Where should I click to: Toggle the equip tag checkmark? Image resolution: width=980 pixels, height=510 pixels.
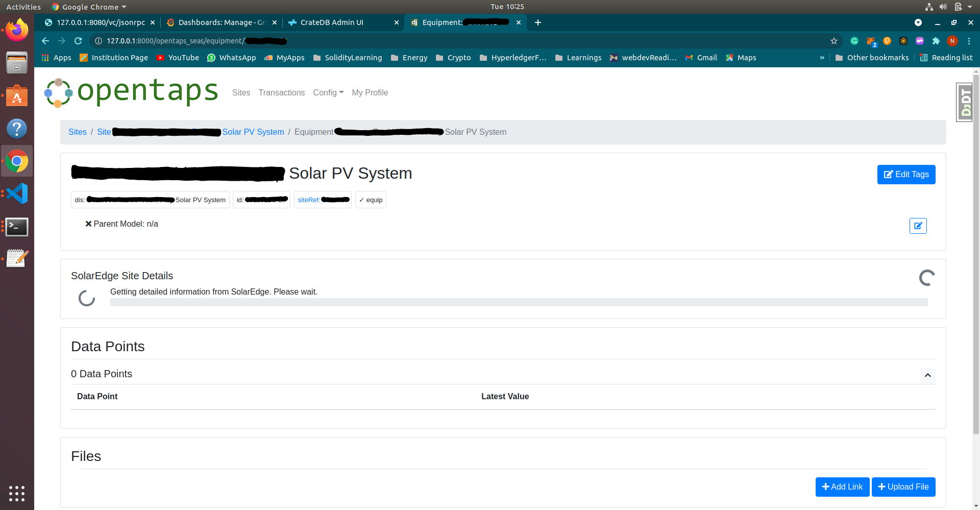(362, 200)
